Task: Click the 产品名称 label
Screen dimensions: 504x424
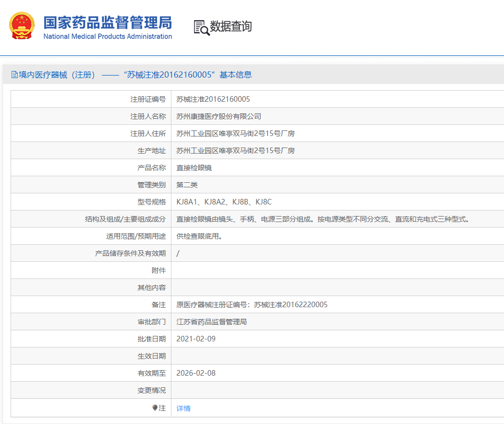Action: [151, 168]
